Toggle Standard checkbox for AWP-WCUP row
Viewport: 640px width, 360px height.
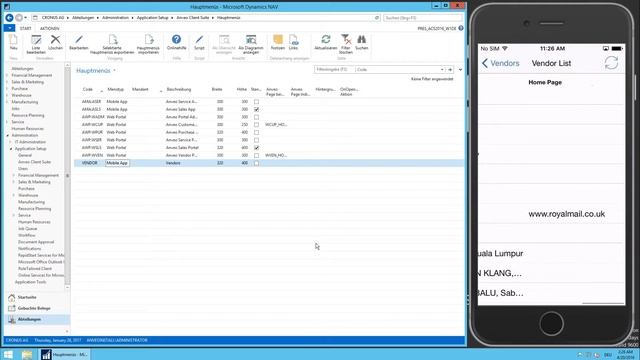coord(256,124)
